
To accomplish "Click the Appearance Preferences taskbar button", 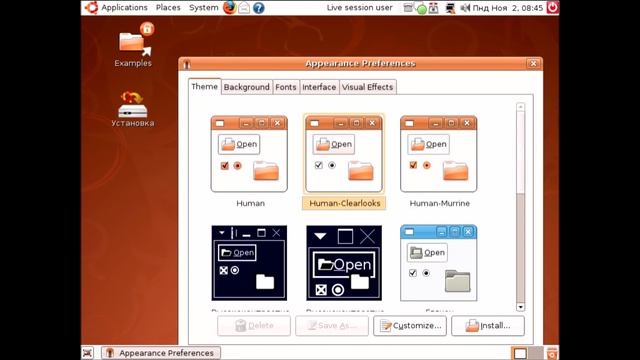I will 161,353.
